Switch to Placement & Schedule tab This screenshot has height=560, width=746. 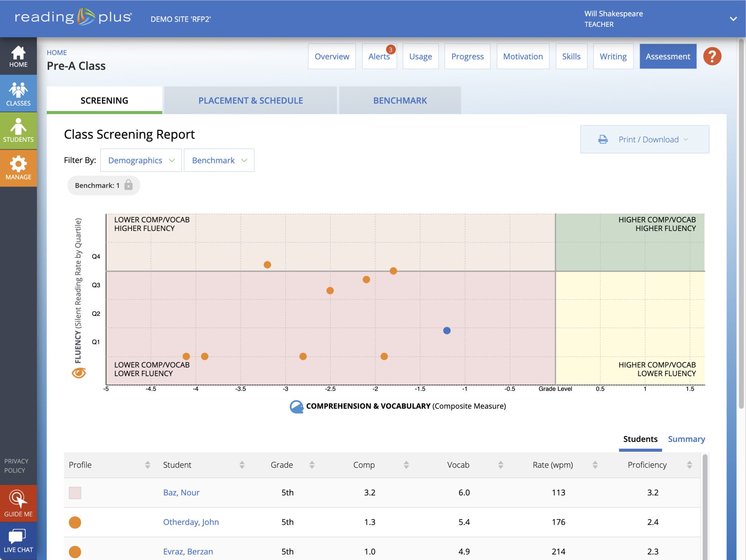click(250, 101)
